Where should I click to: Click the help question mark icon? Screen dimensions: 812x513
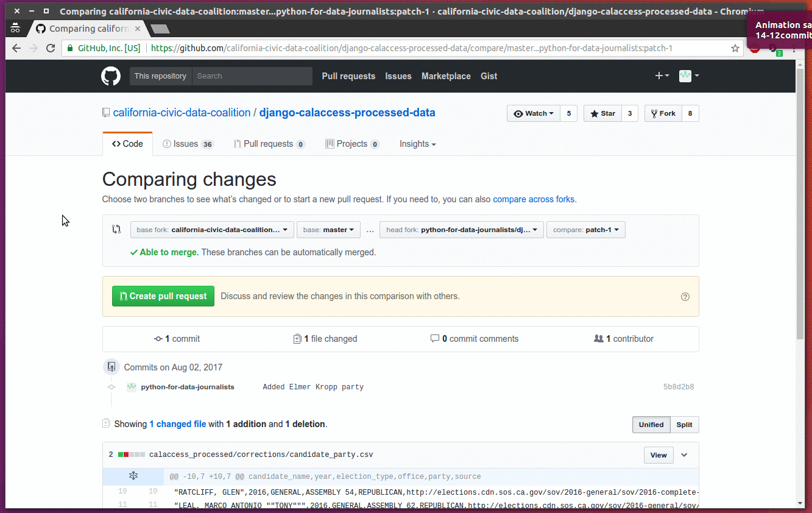coord(685,297)
